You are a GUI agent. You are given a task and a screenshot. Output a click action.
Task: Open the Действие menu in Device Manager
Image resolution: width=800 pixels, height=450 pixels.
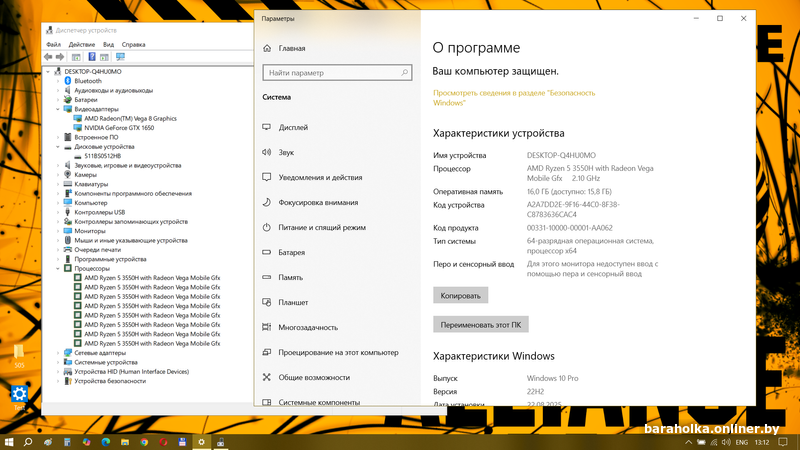[x=82, y=44]
